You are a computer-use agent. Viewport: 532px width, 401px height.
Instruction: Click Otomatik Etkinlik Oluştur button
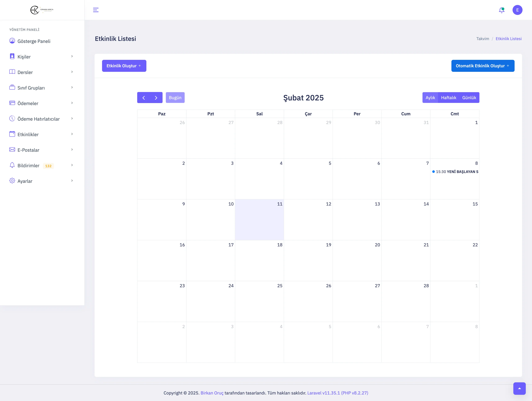(x=483, y=66)
